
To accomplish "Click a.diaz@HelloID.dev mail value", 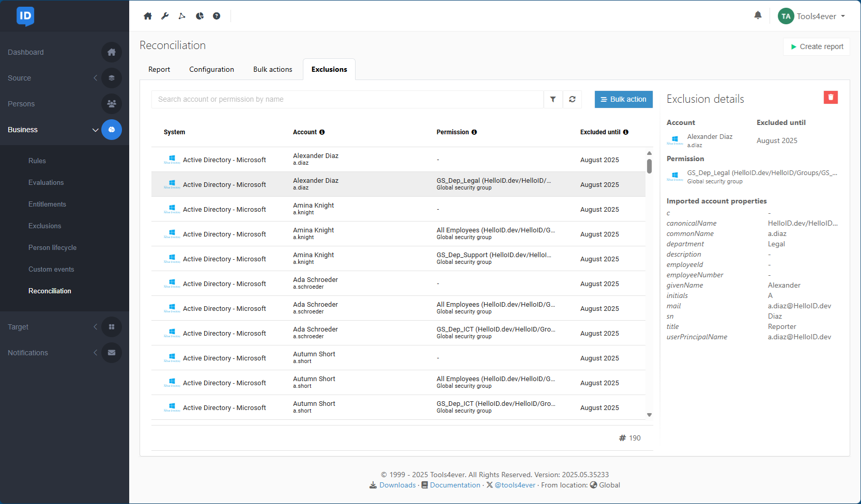I will (x=800, y=306).
